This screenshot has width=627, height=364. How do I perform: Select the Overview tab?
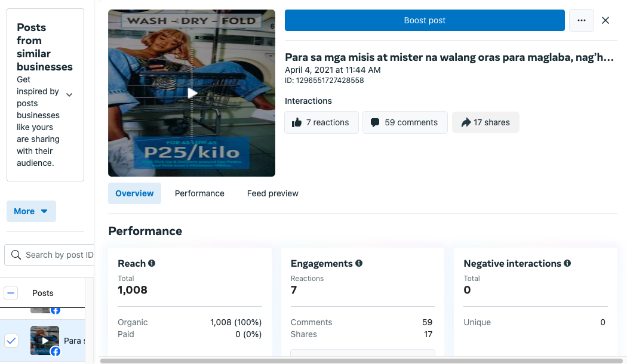click(x=134, y=193)
